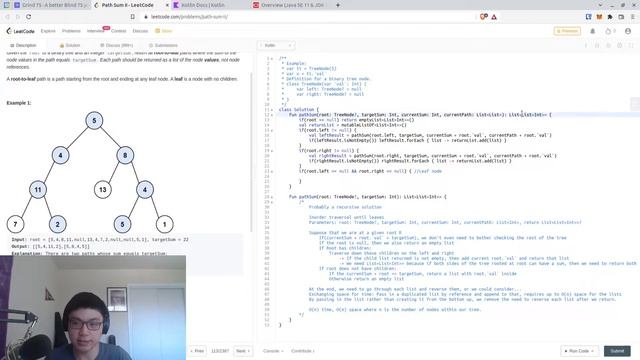Collapse the leaf node if-block fold arrow
The image size is (640, 360).
click(272, 171)
